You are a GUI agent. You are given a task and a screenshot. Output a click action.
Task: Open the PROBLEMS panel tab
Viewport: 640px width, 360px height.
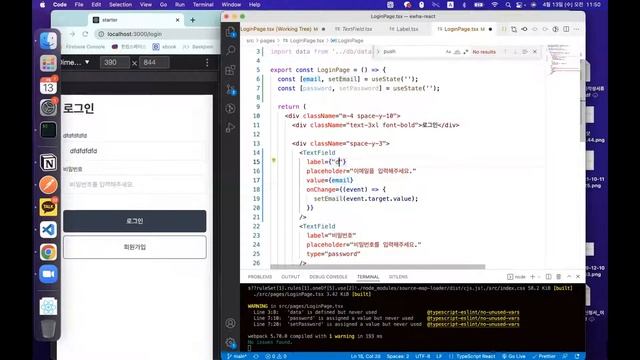[260, 277]
